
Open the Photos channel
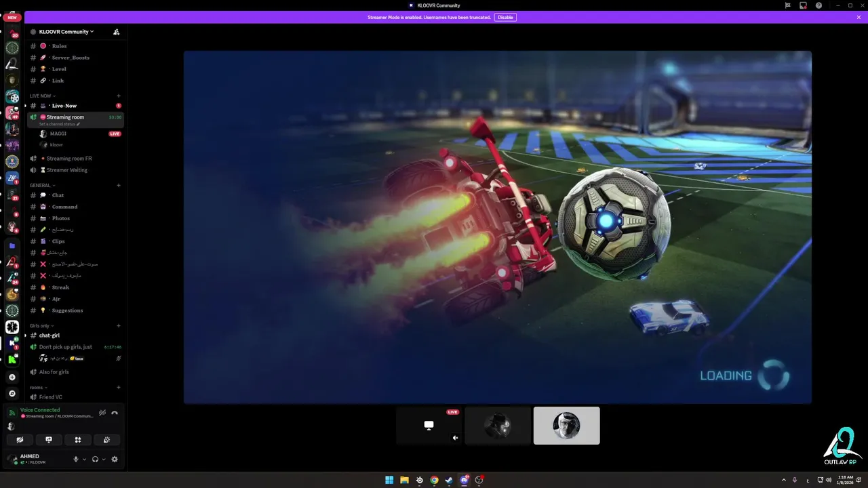click(x=76, y=218)
